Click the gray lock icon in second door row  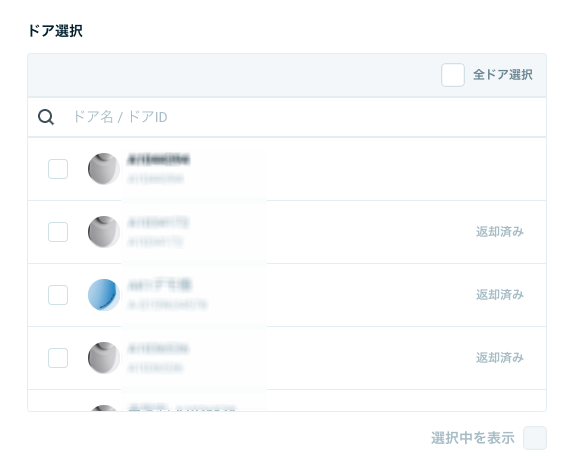[x=104, y=232]
